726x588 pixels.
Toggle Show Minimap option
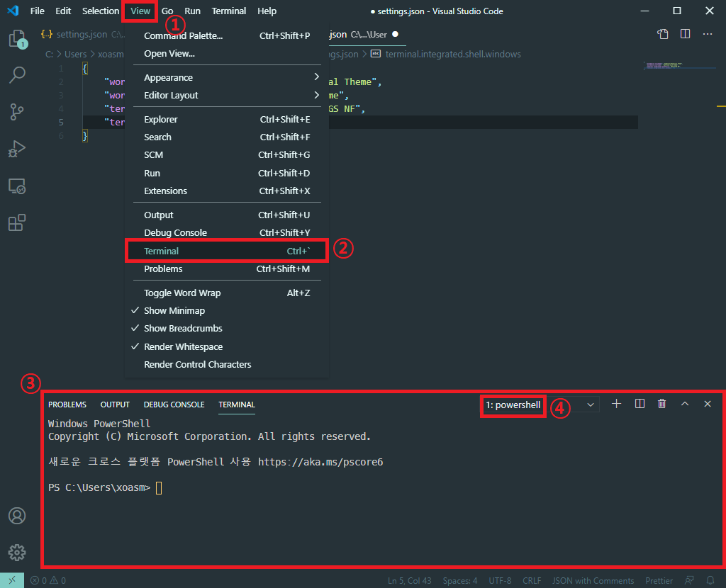[x=227, y=310]
